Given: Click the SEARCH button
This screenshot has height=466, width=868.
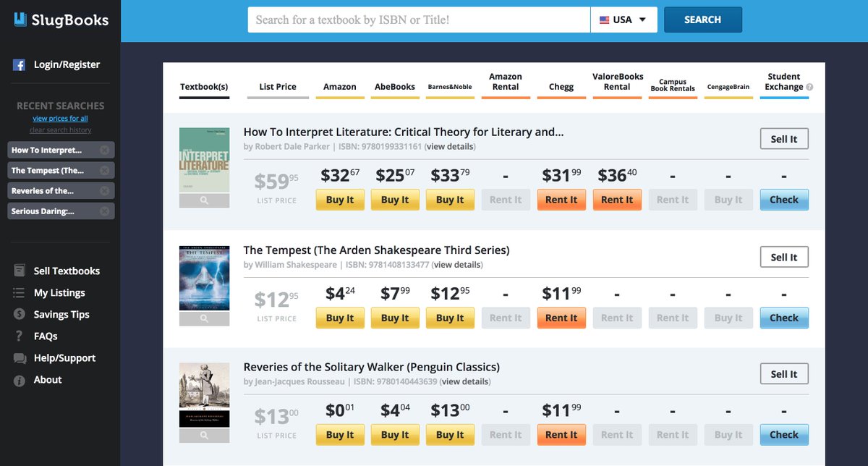Looking at the screenshot, I should (x=703, y=20).
